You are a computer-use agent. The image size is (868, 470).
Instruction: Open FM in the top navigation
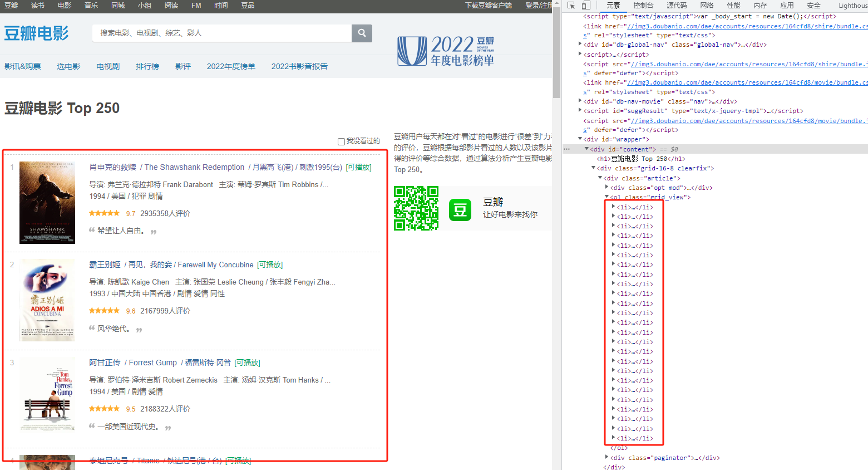(x=196, y=6)
